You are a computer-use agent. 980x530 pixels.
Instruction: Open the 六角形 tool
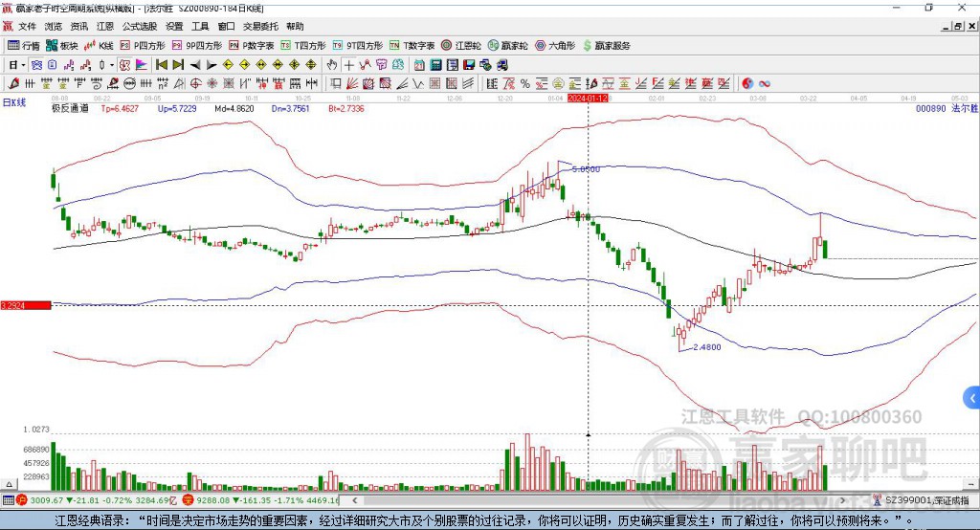click(x=555, y=46)
